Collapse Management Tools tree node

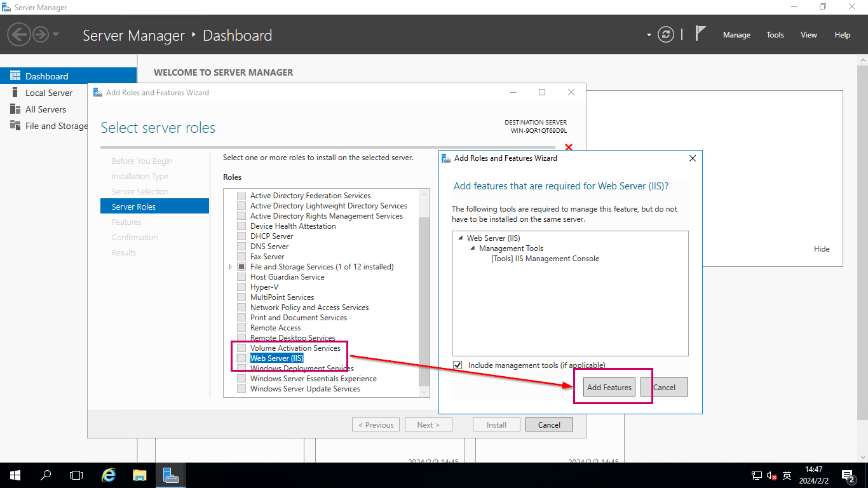point(473,248)
